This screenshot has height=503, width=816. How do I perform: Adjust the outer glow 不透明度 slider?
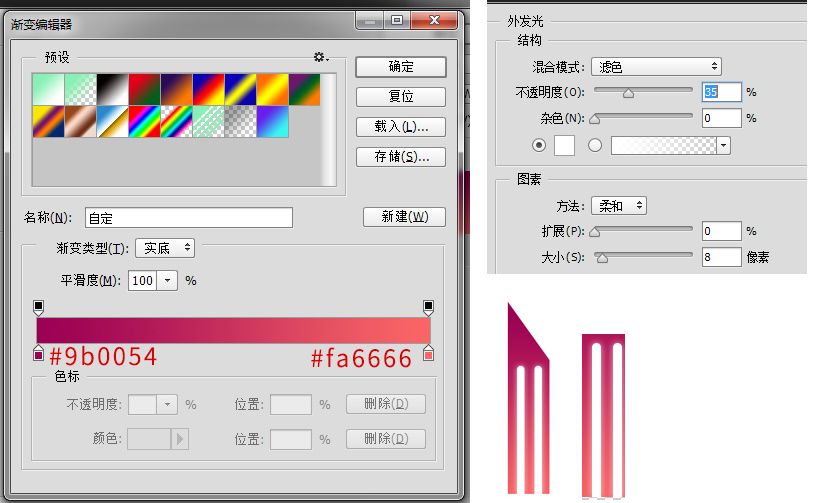pyautogui.click(x=628, y=93)
